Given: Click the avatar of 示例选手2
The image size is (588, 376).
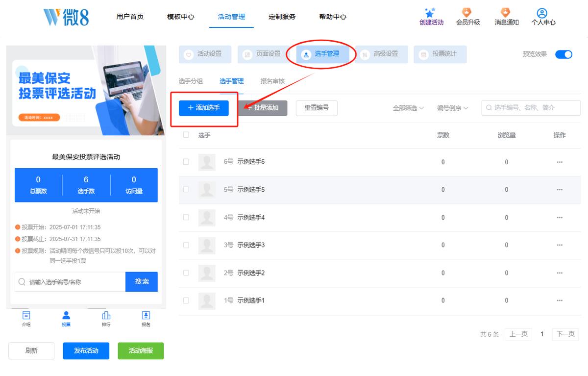Looking at the screenshot, I should point(207,273).
